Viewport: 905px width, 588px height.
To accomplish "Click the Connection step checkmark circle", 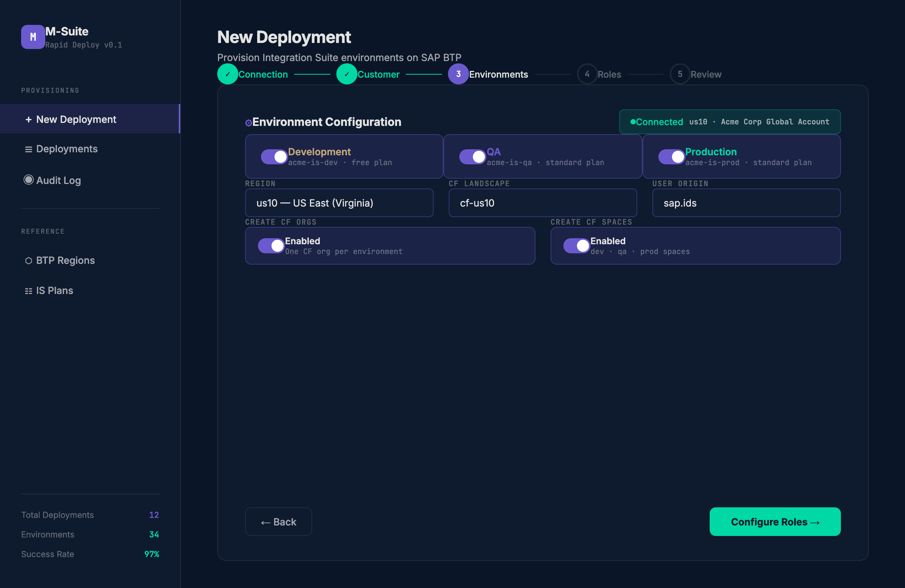I will coord(227,74).
